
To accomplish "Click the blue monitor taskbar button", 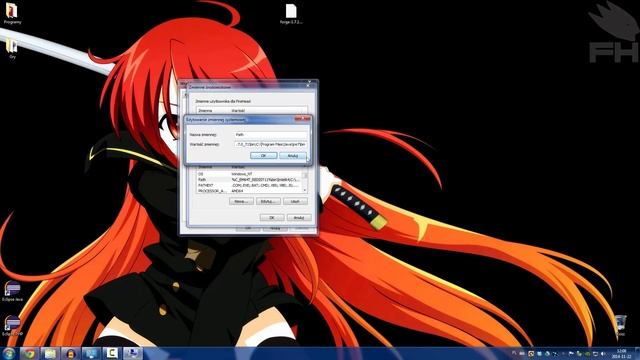I will pyautogui.click(x=91, y=353).
